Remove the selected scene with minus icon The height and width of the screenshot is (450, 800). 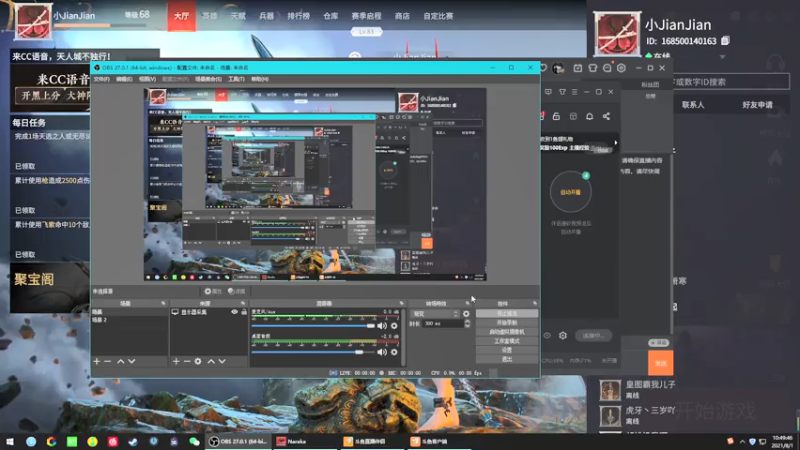(x=108, y=361)
